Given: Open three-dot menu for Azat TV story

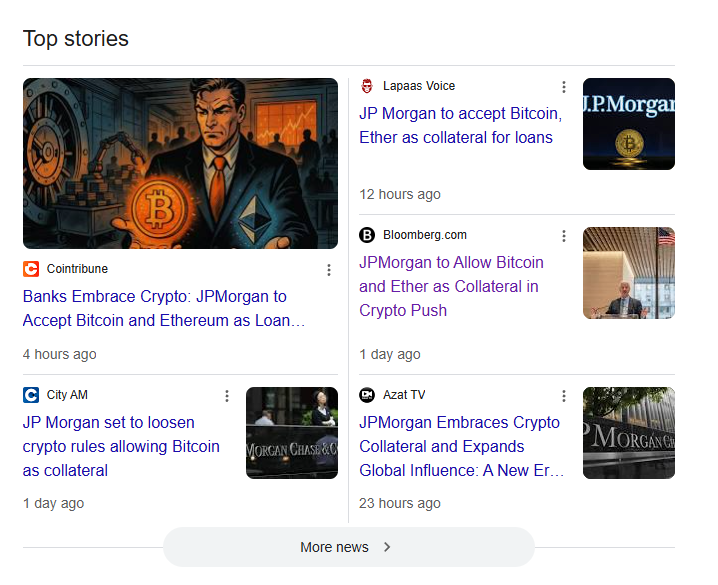Looking at the screenshot, I should point(564,396).
